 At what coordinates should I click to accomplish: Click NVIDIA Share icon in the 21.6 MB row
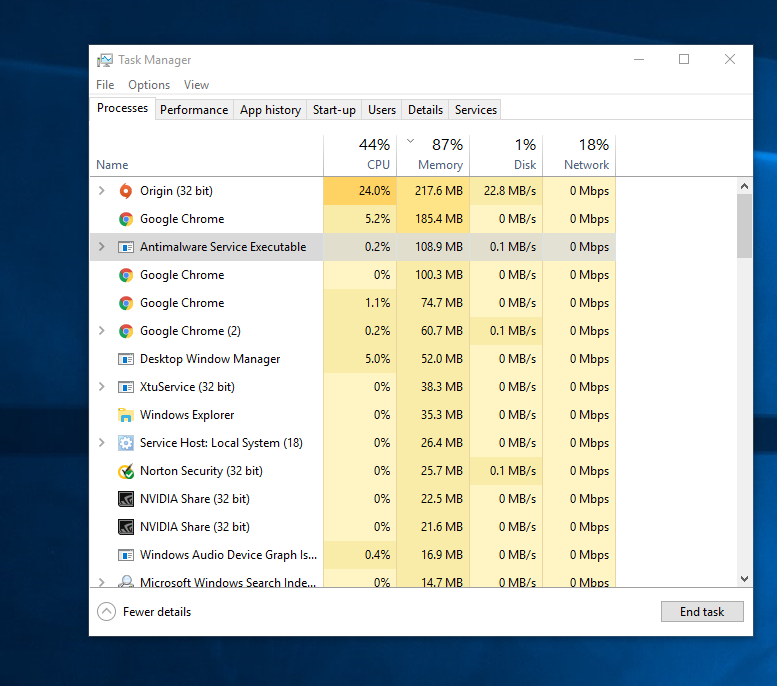tap(126, 527)
